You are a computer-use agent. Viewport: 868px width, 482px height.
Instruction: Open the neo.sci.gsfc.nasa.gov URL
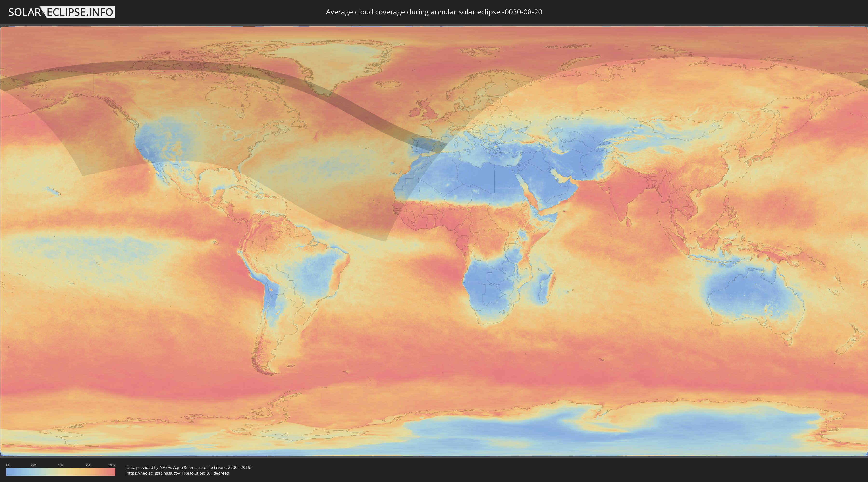point(153,473)
